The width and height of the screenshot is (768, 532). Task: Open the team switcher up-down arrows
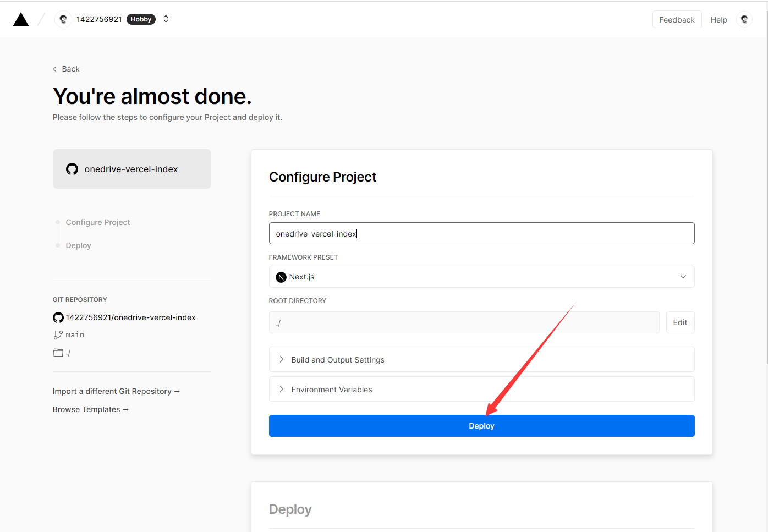(x=166, y=19)
